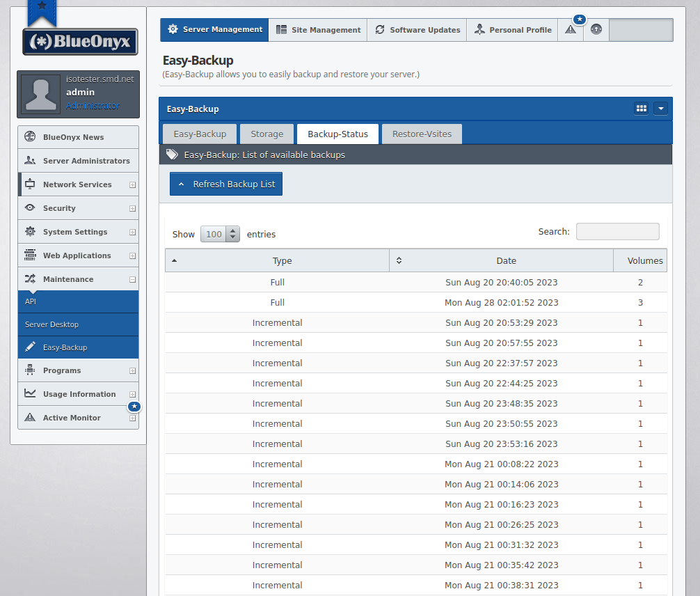Click the BlueOnyx logo
The width and height of the screenshot is (700, 596).
[x=80, y=42]
